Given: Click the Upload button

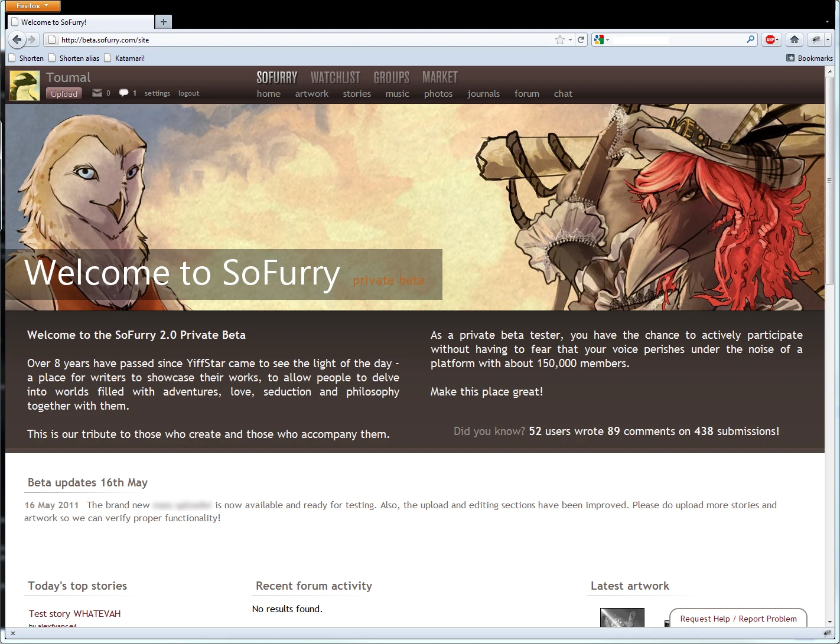Looking at the screenshot, I should 64,93.
